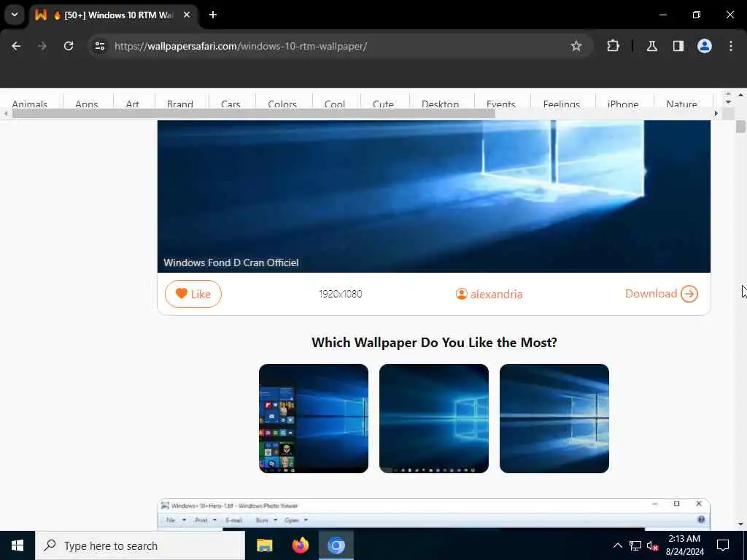The image size is (747, 560).
Task: Like the Windows Fond D Cran wallpaper
Action: coord(193,294)
